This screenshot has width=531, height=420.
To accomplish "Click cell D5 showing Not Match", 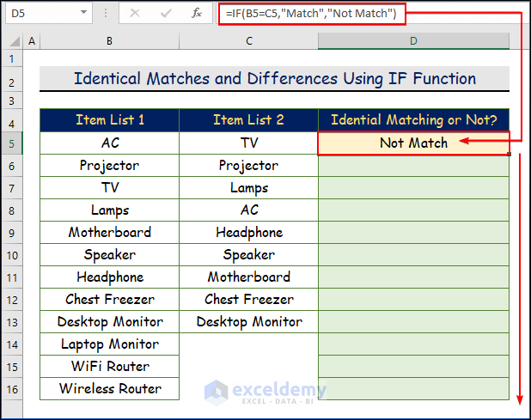I will click(x=413, y=143).
